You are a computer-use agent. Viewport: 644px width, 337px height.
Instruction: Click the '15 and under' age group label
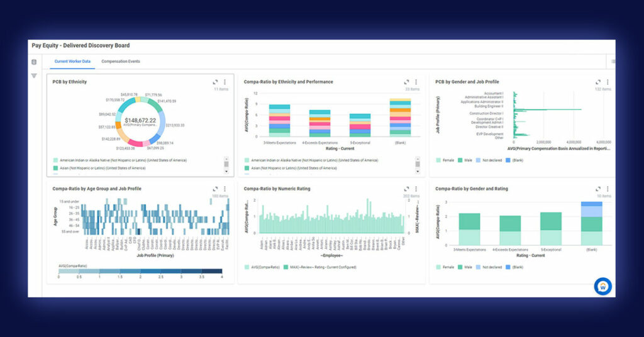coord(69,202)
